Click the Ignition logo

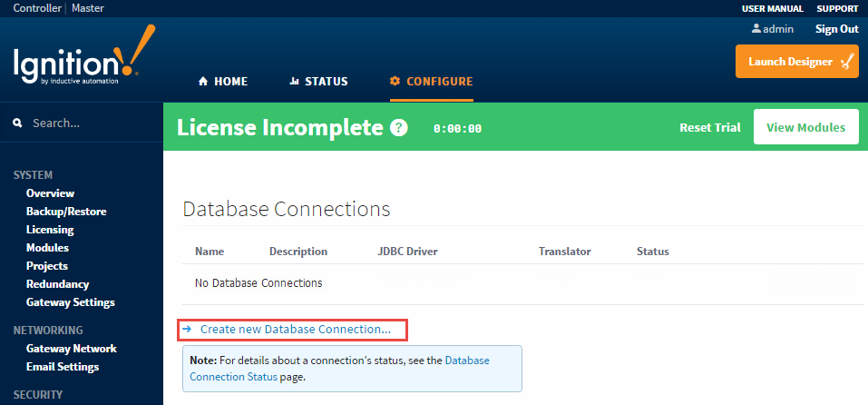[83, 62]
